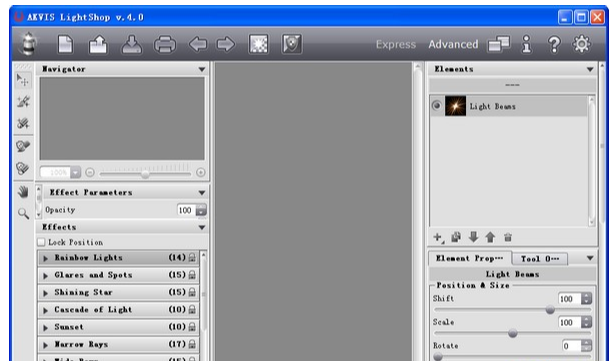Select the Transform arrow tool
Viewport: 612px width, 361px height.
[x=23, y=80]
